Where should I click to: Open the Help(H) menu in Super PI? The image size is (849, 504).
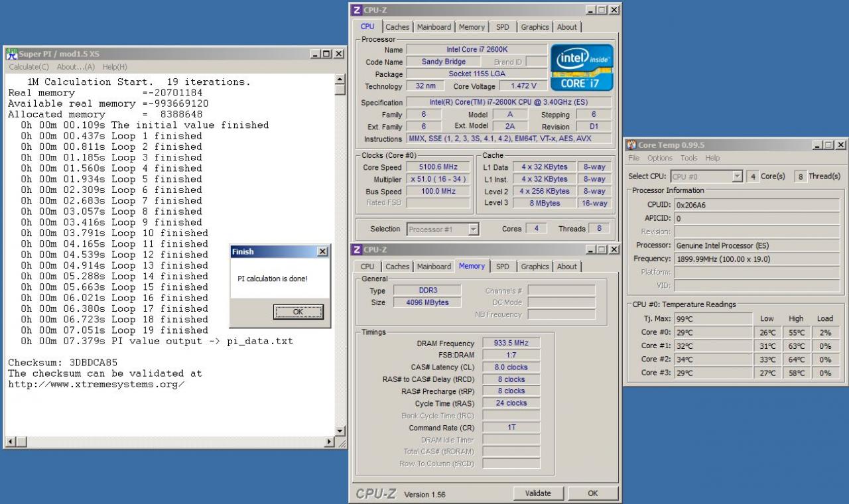115,67
